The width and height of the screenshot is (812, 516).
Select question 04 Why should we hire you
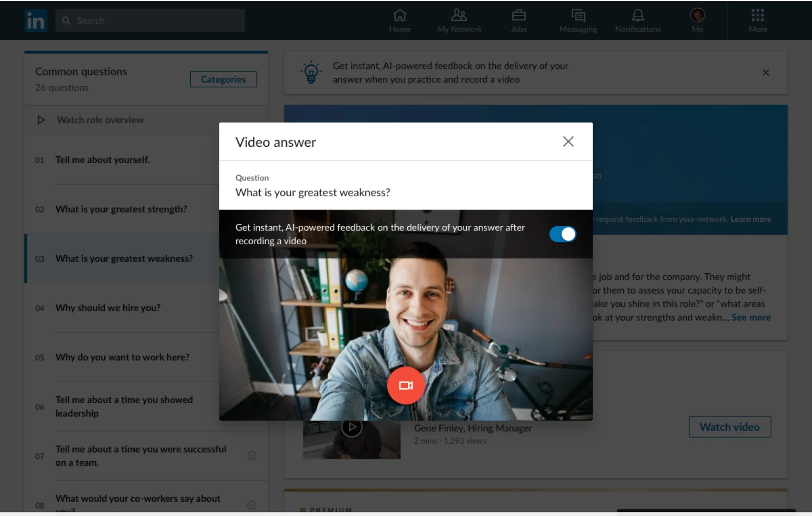[x=122, y=307]
